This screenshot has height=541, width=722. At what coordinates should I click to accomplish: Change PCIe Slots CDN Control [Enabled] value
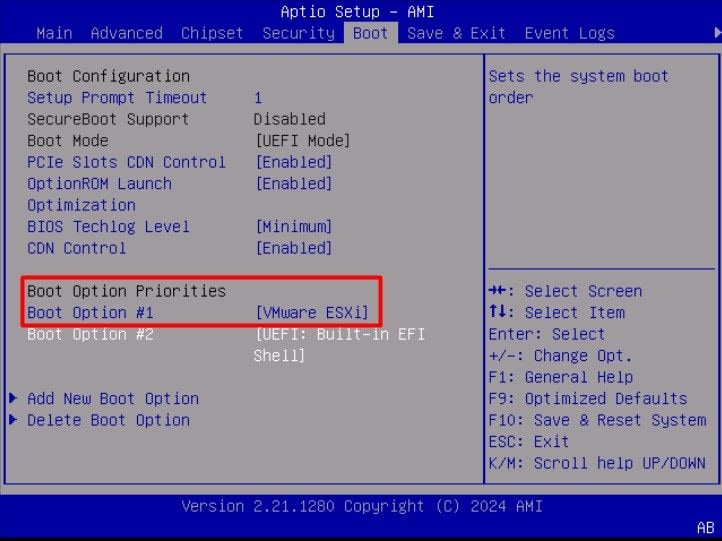pyautogui.click(x=294, y=162)
